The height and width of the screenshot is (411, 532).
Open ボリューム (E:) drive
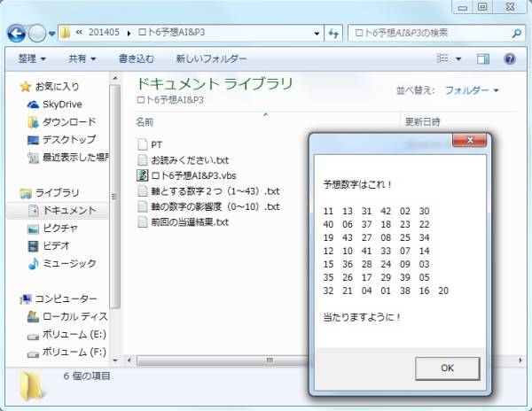(66, 335)
